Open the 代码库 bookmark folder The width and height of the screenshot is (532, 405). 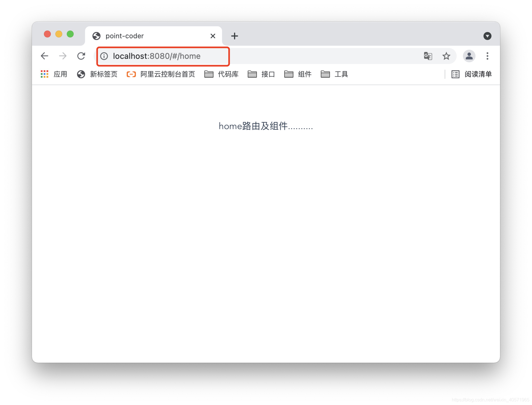pyautogui.click(x=221, y=74)
